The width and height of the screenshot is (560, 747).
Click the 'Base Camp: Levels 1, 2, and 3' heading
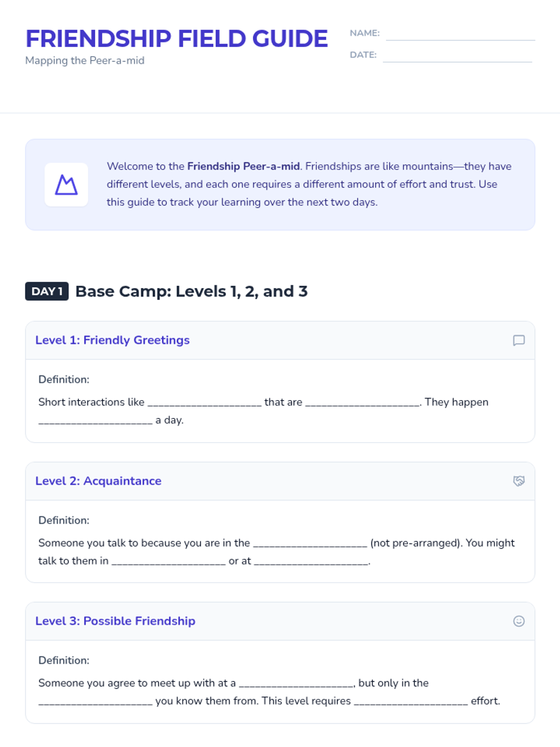191,291
